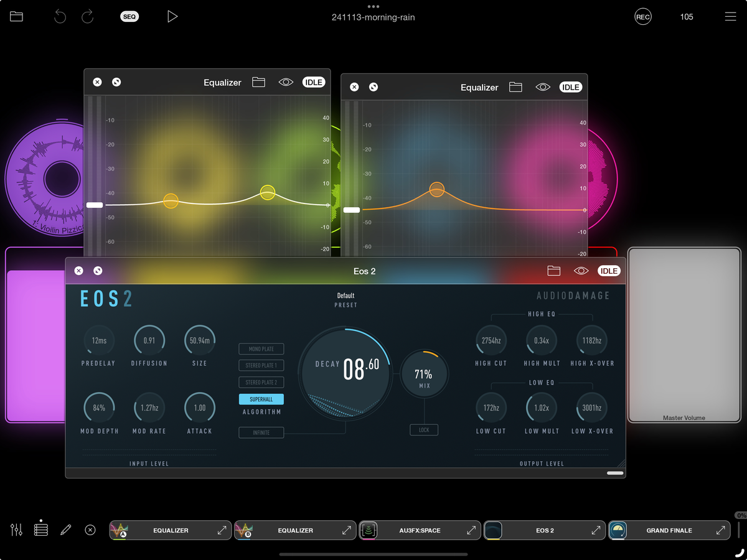The height and width of the screenshot is (560, 747).
Task: Click the Size knob showing 50.94m
Action: (x=200, y=340)
